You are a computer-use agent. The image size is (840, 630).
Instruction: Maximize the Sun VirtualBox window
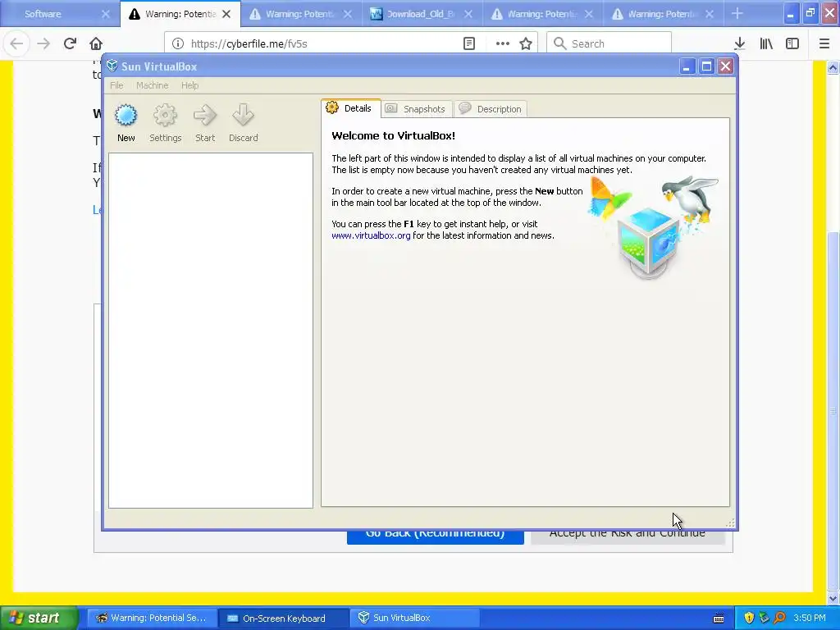[706, 66]
